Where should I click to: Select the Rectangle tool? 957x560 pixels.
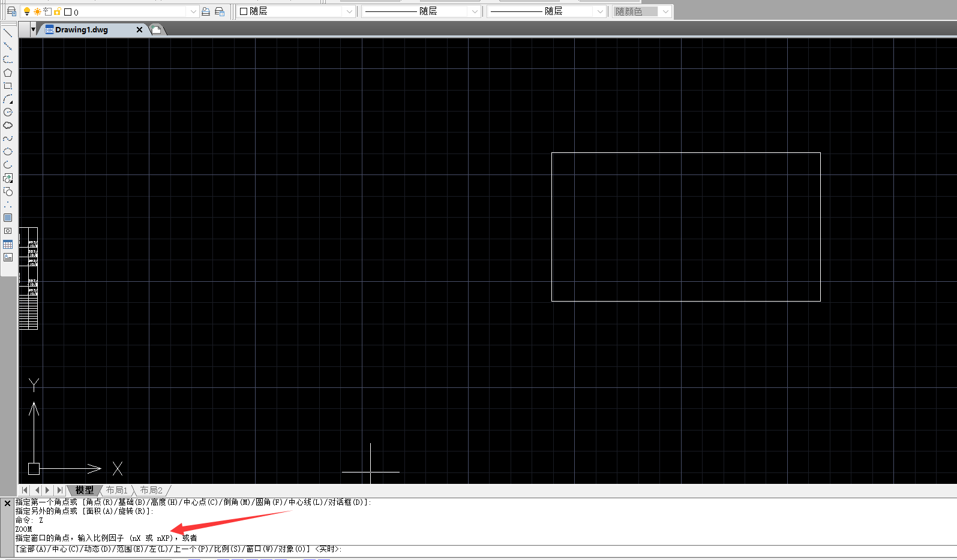[x=8, y=86]
